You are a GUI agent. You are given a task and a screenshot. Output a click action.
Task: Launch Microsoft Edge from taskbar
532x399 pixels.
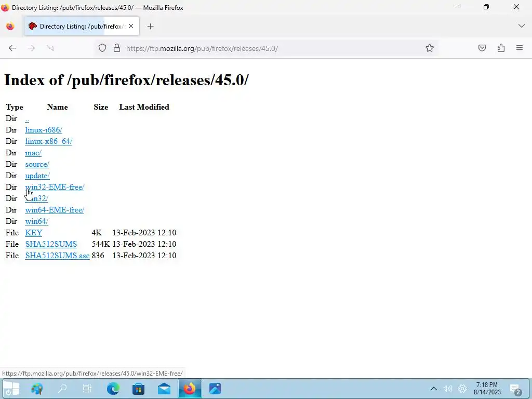pyautogui.click(x=113, y=389)
